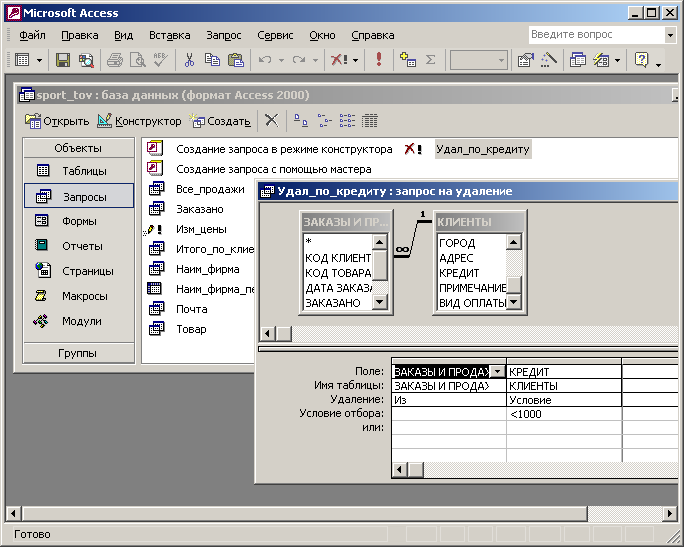This screenshot has width=684, height=547.
Task: Click the Save toolbar icon
Action: tap(63, 60)
